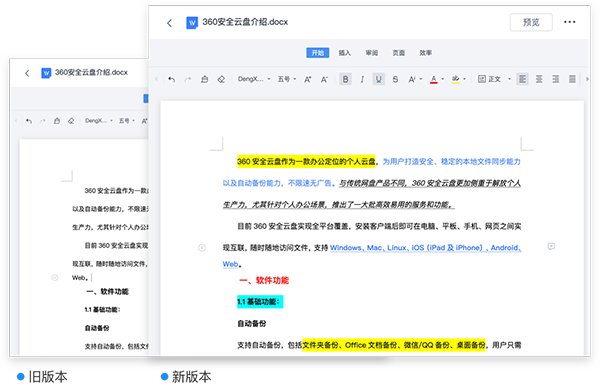Viewport: 600px width, 386px height.
Task: Expand the superscript options arrow
Action: coord(421,79)
